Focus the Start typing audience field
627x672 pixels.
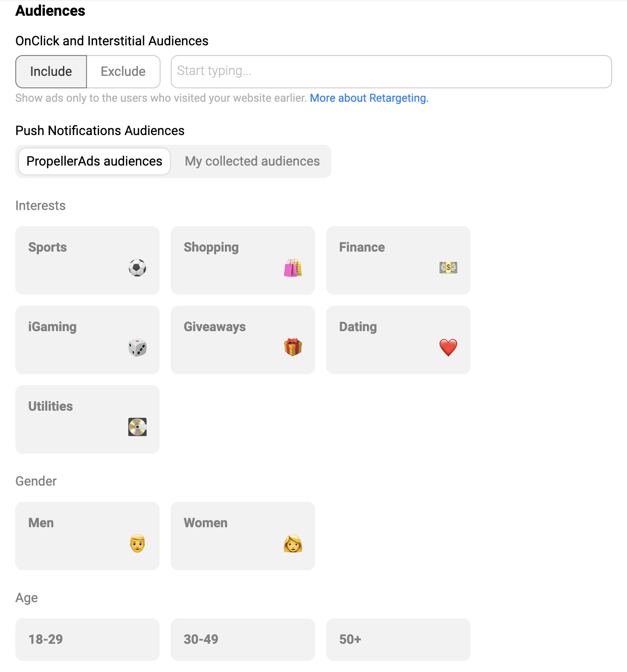coord(391,72)
